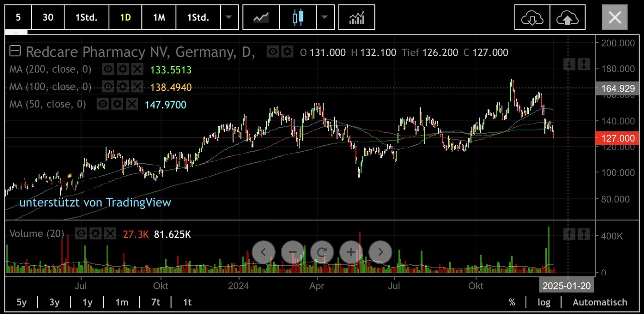Select the second 1Std. interval button
This screenshot has height=314, width=644.
[198, 18]
